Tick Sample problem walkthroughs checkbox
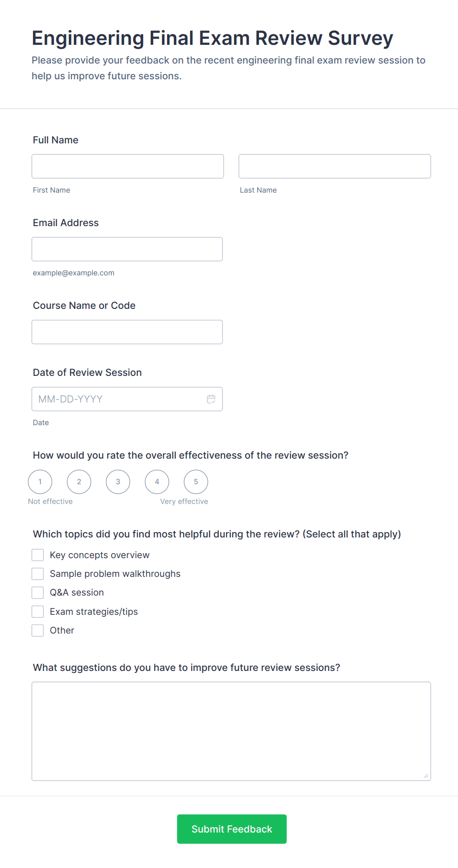Image resolution: width=458 pixels, height=868 pixels. [x=38, y=574]
